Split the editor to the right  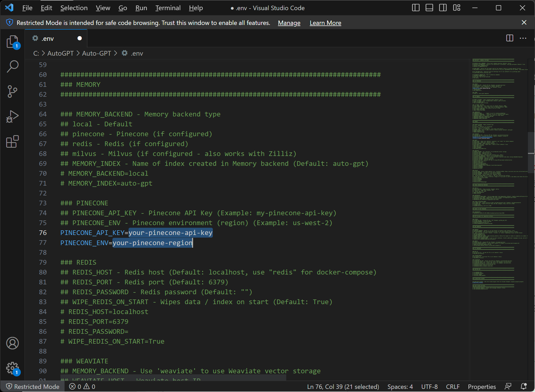[510, 38]
